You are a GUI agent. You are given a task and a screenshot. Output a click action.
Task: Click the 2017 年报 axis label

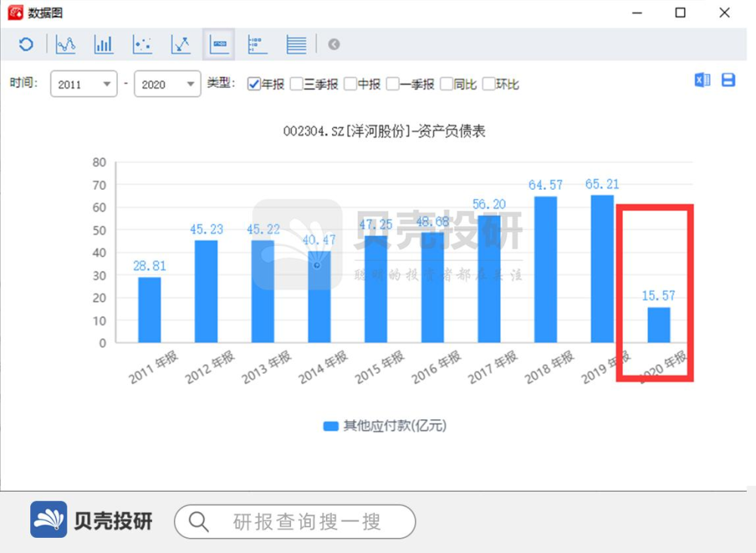493,367
